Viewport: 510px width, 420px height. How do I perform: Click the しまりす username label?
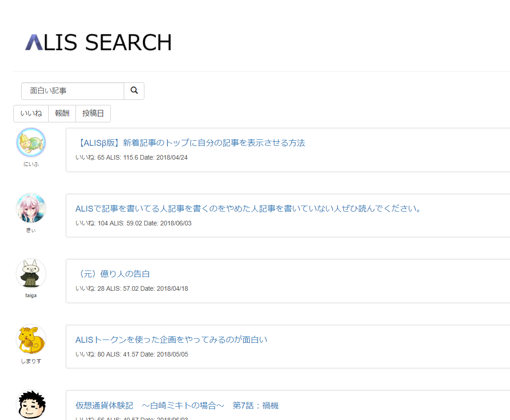click(31, 361)
